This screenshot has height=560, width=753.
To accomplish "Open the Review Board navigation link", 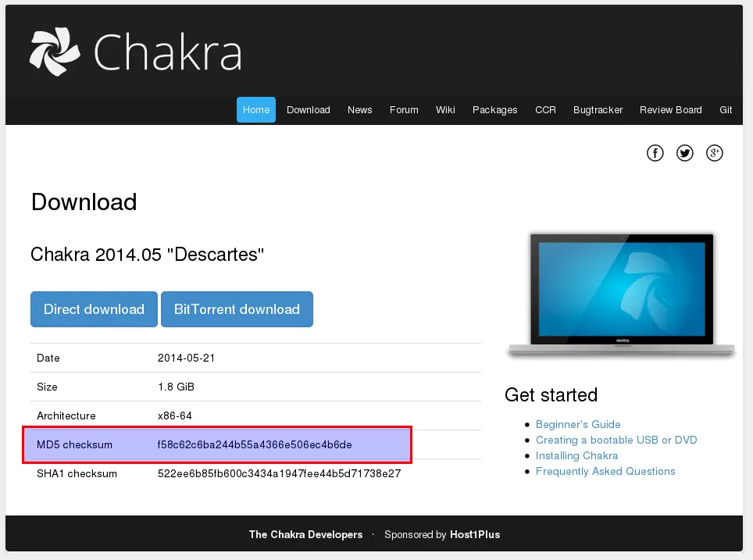I will pyautogui.click(x=671, y=110).
